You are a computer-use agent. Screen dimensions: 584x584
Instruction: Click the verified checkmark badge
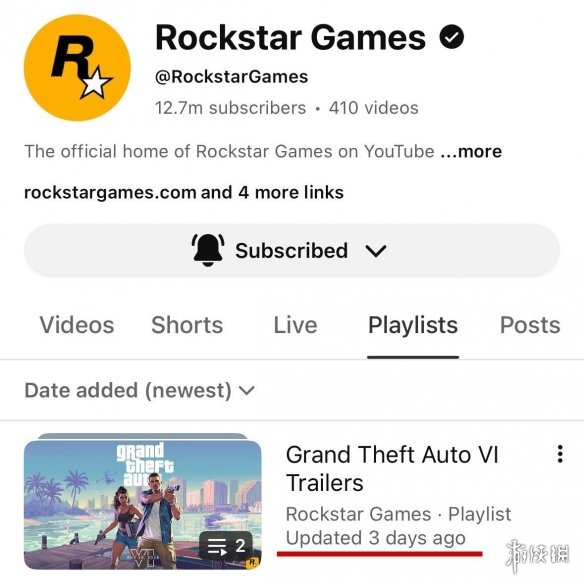(x=451, y=37)
